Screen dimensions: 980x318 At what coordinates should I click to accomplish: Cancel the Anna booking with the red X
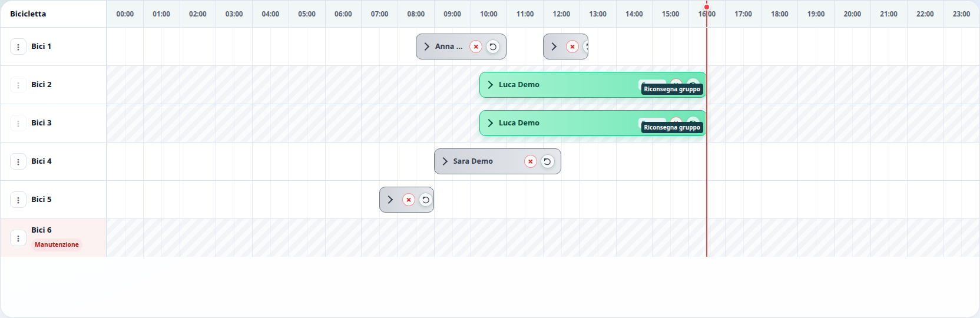click(x=476, y=47)
